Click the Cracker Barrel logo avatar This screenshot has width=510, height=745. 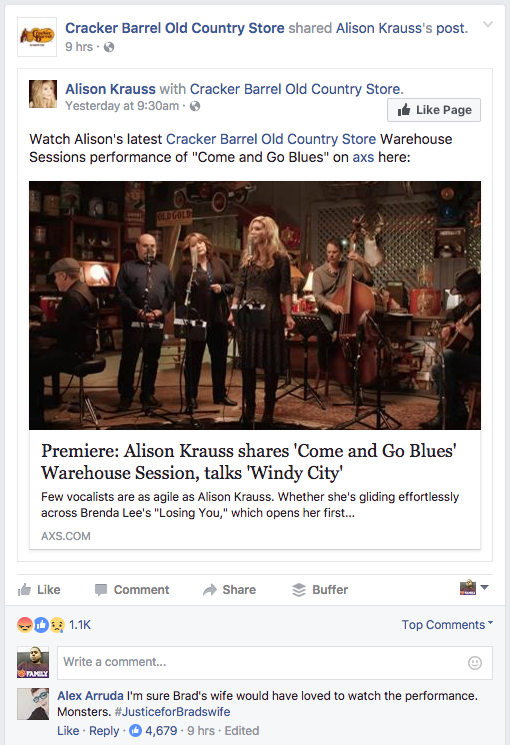click(x=37, y=37)
